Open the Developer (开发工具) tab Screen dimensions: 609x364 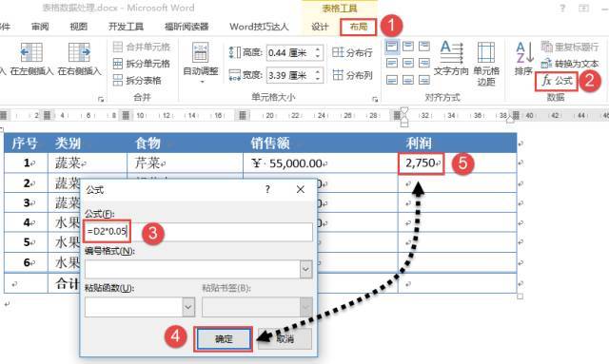[x=126, y=27]
